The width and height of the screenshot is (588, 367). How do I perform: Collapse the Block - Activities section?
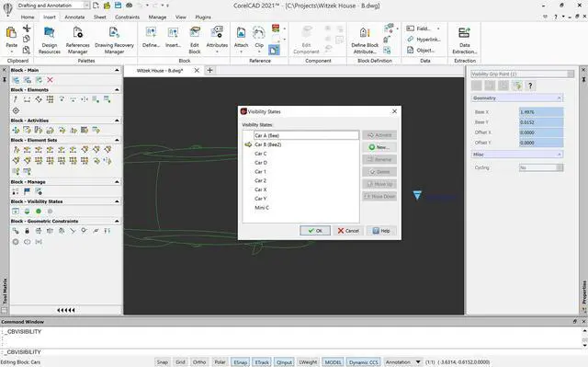pyautogui.click(x=117, y=120)
